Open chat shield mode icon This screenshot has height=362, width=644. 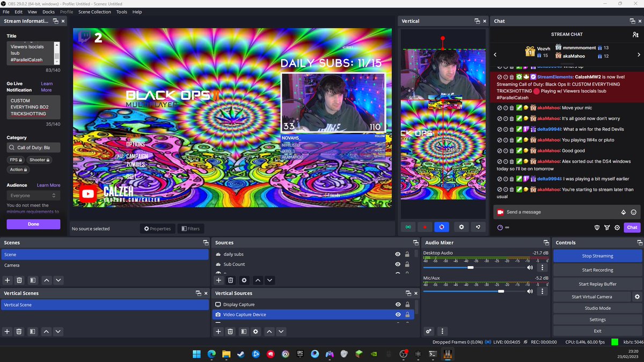pos(597,227)
